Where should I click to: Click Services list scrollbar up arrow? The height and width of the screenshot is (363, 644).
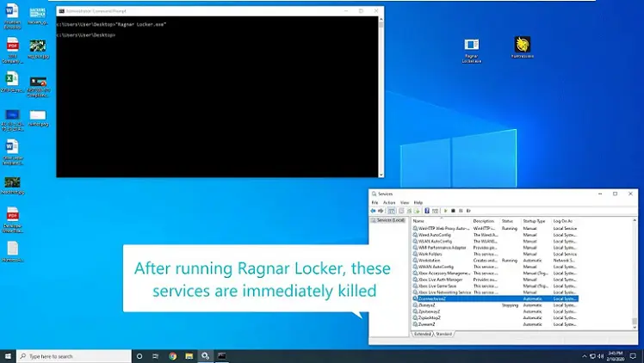pos(635,221)
